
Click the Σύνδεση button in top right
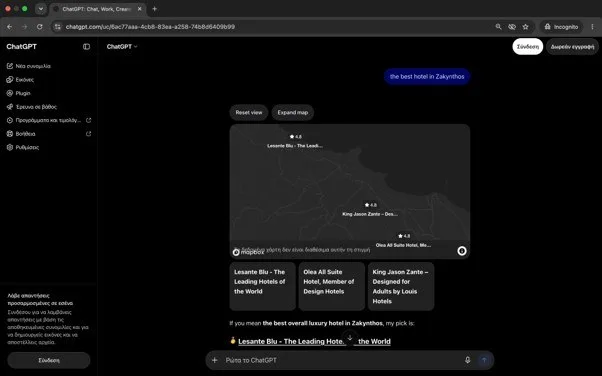pyautogui.click(x=528, y=46)
